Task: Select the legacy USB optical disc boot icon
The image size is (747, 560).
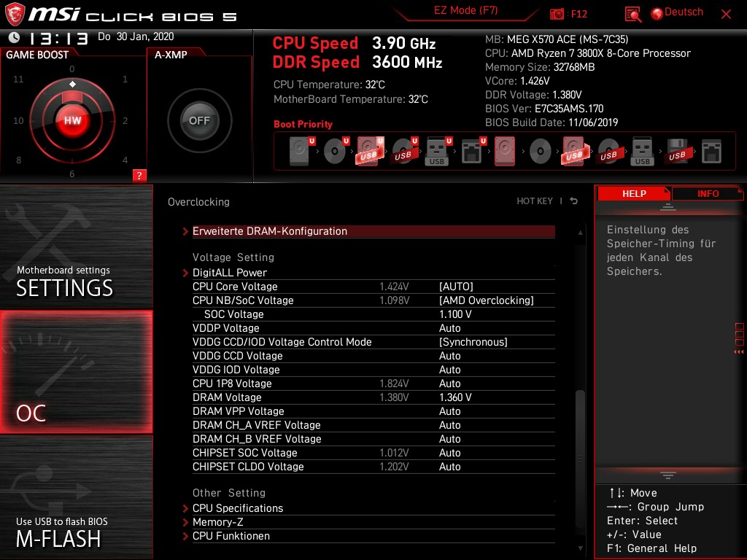Action: (x=609, y=151)
